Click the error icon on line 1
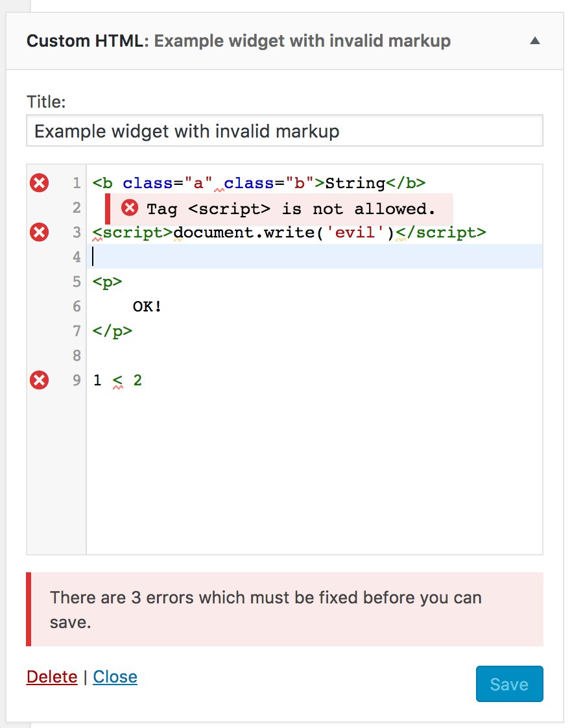 tap(39, 183)
